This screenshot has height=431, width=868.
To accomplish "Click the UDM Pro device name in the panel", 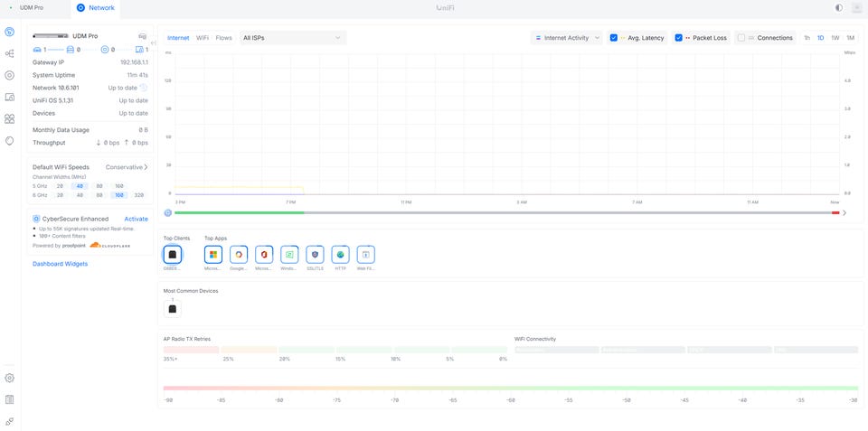I will [85, 36].
